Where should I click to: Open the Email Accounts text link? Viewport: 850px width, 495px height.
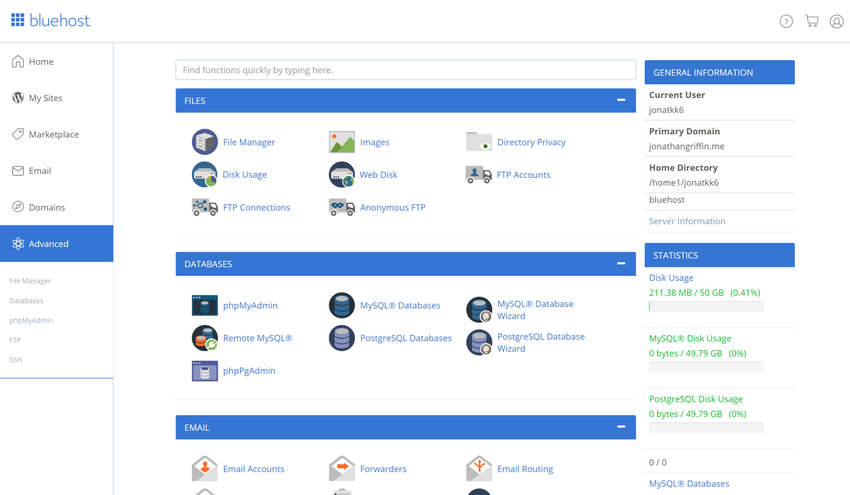click(x=253, y=469)
